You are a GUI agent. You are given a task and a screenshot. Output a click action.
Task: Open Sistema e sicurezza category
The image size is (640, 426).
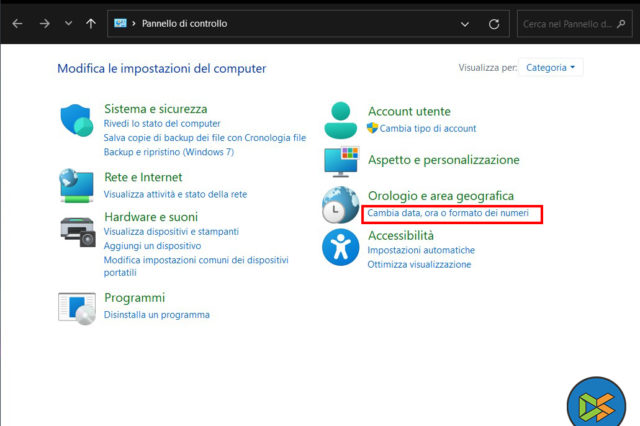tap(156, 109)
